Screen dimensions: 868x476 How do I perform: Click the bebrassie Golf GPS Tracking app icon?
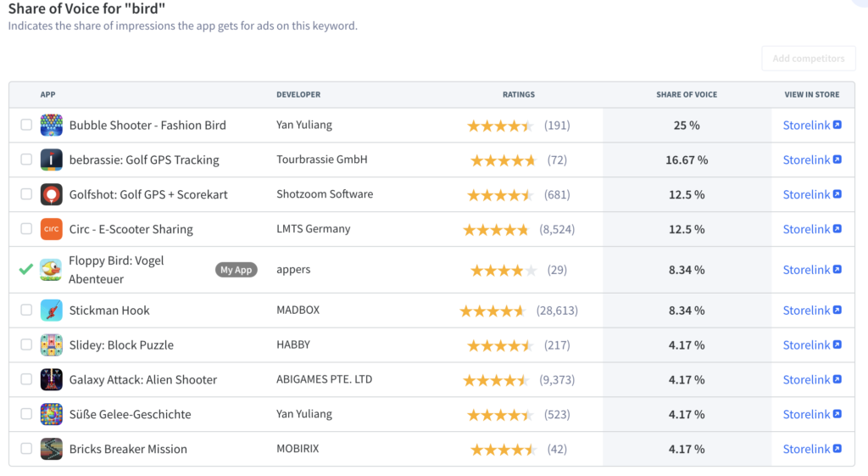click(52, 160)
